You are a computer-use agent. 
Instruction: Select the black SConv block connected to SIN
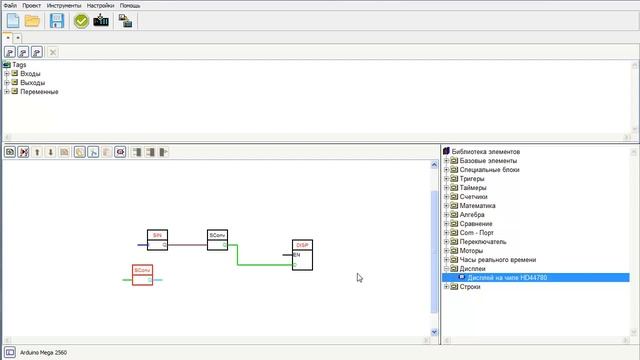pyautogui.click(x=218, y=240)
